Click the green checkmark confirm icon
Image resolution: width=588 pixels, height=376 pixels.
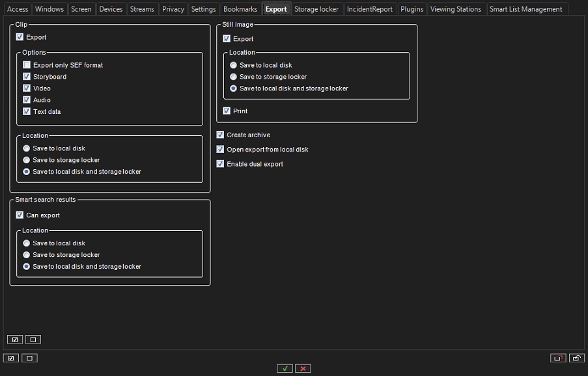(x=285, y=368)
